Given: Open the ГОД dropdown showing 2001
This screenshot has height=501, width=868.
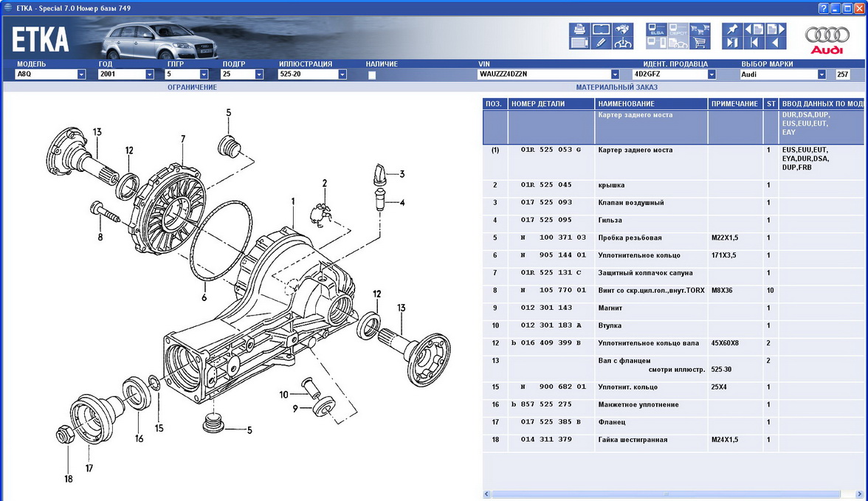Looking at the screenshot, I should coord(149,75).
